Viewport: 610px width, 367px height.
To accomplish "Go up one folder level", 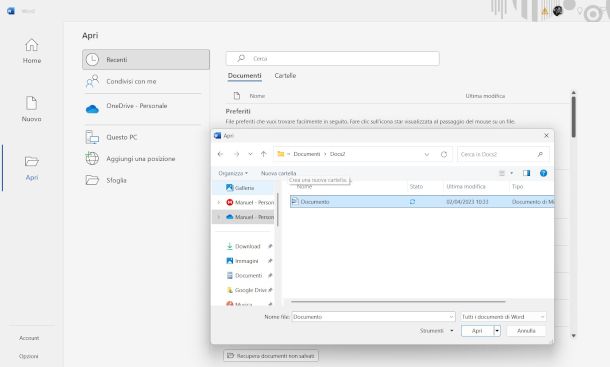I will (x=263, y=154).
